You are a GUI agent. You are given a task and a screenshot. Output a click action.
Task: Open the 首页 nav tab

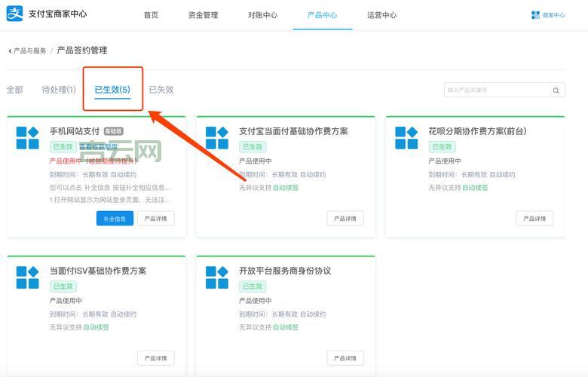tap(151, 15)
